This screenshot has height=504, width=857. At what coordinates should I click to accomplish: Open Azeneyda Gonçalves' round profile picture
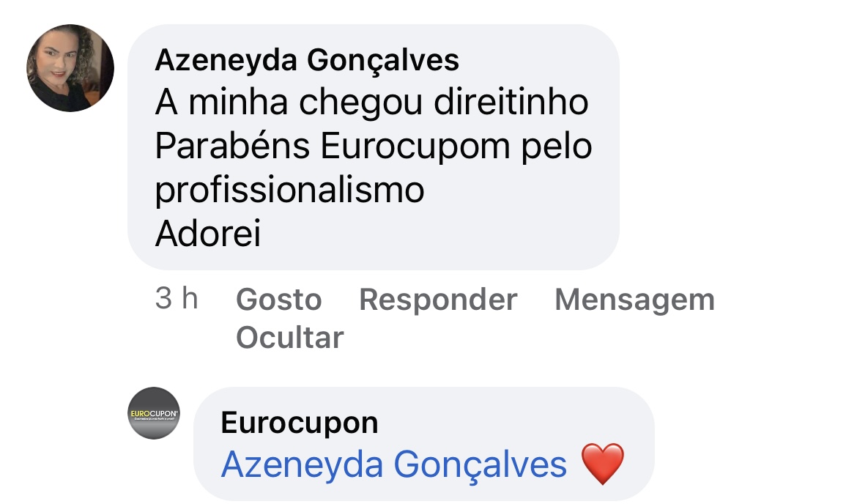70,68
